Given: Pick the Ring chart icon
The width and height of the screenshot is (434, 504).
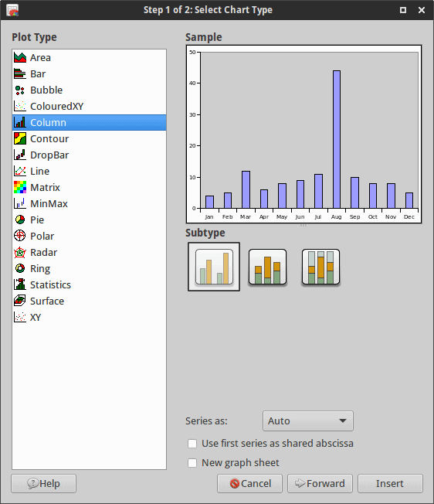Looking at the screenshot, I should tap(20, 268).
